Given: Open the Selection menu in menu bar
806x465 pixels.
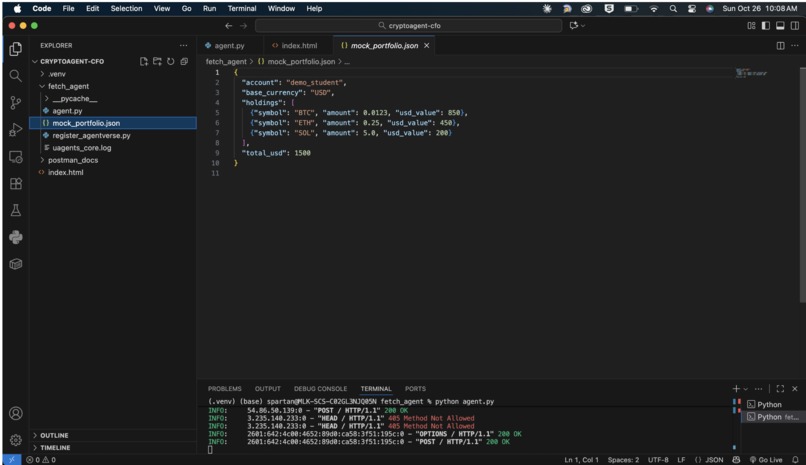Looking at the screenshot, I should 126,8.
